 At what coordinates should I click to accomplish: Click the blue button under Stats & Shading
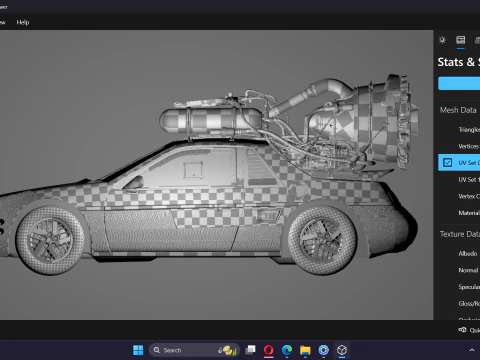(459, 83)
